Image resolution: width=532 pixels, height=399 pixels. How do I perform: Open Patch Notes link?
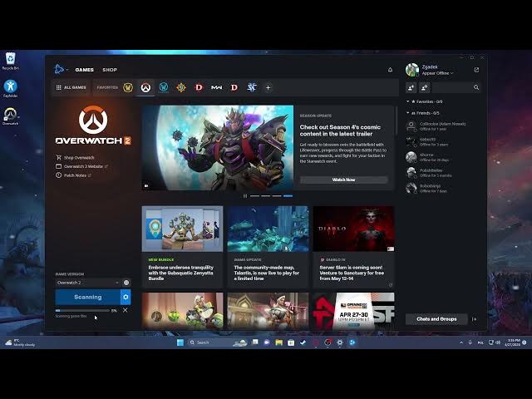pyautogui.click(x=73, y=175)
